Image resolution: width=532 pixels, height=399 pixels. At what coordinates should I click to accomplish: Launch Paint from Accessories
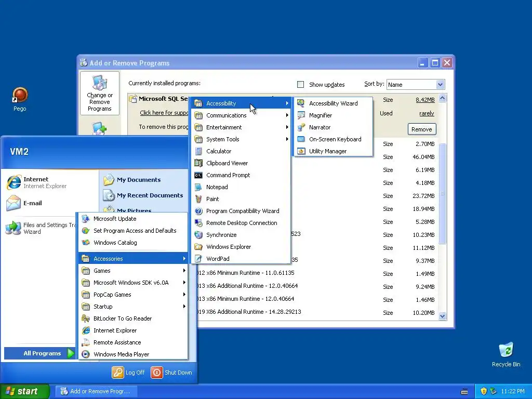click(241, 199)
